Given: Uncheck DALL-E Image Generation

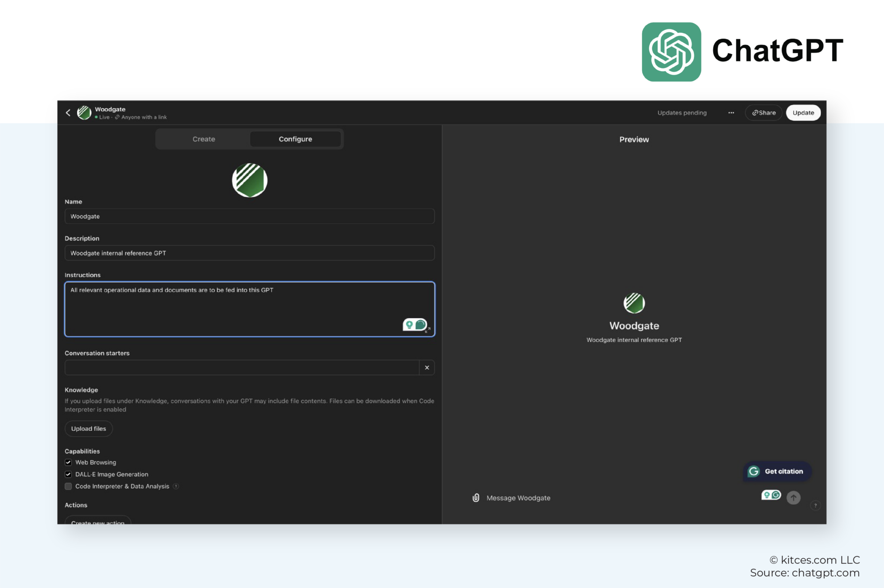Looking at the screenshot, I should 68,474.
